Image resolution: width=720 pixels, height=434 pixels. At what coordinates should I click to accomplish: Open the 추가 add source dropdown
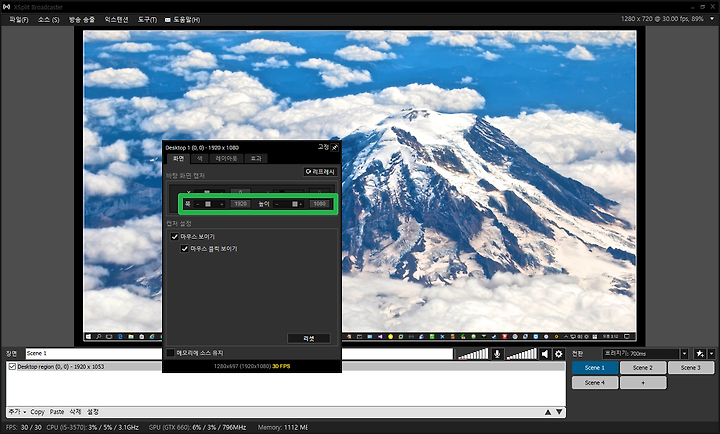(x=17, y=412)
